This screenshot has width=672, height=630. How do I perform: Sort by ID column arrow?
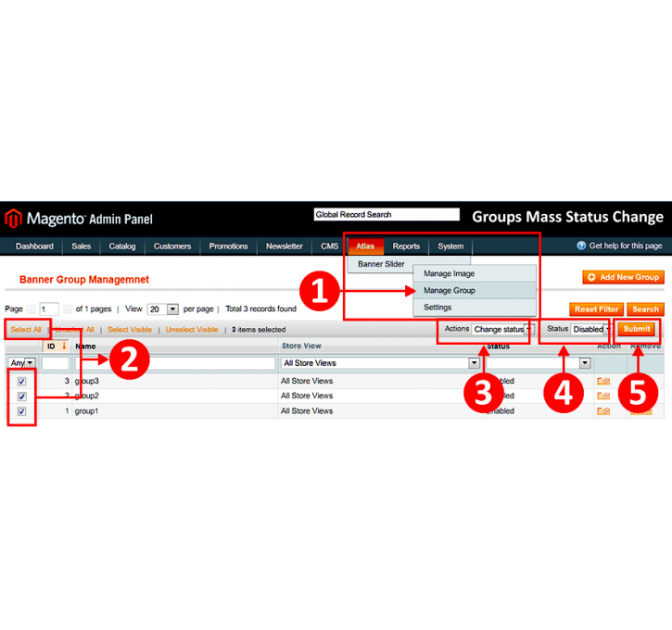coord(64,346)
